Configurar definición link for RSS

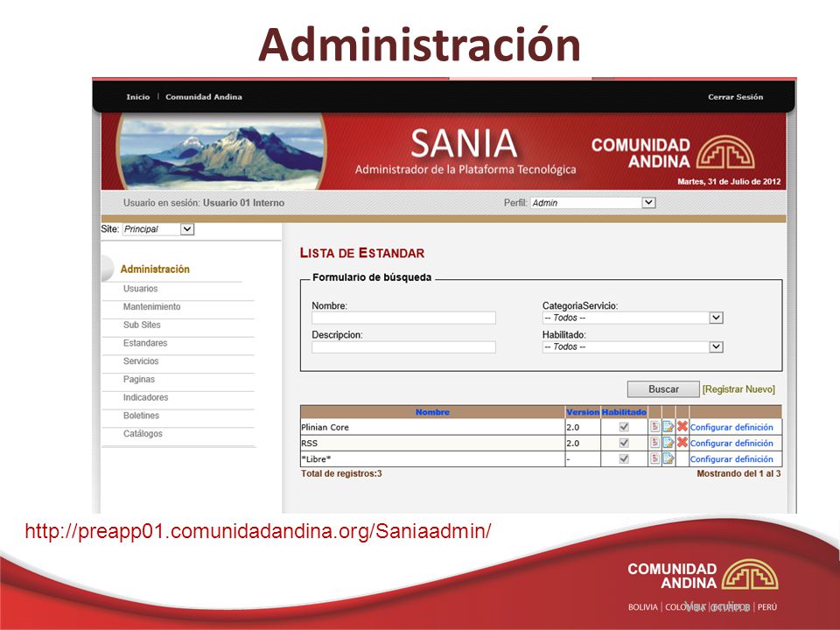[x=731, y=443]
